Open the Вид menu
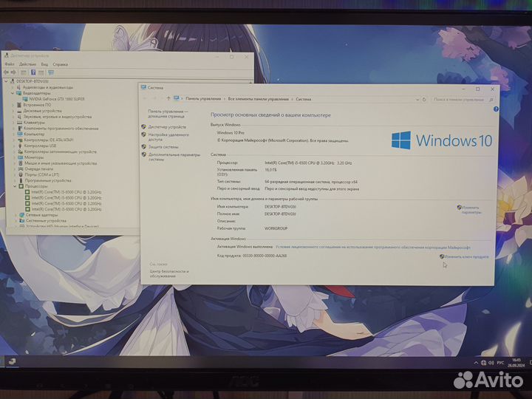This screenshot has height=399, width=532. 44,64
